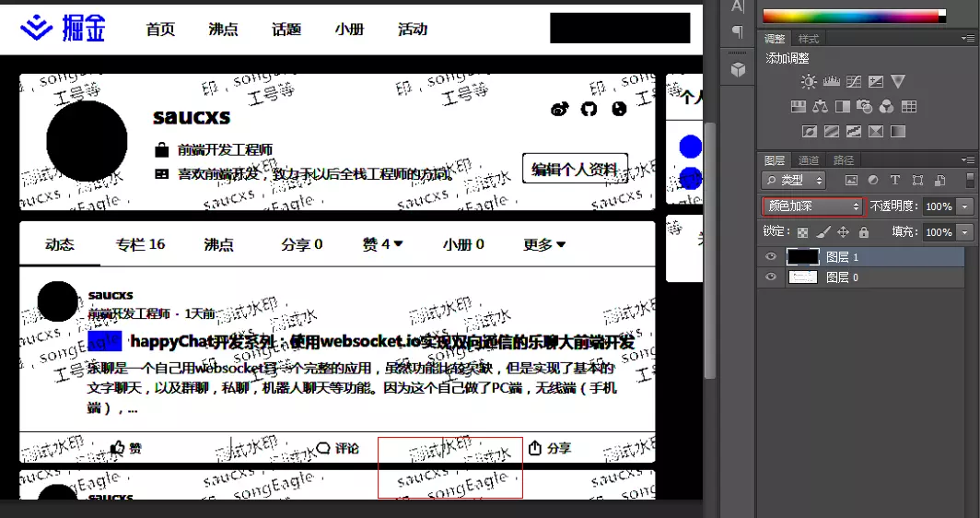Click 首页 in the Juejin nav
980x518 pixels.
pos(160,29)
